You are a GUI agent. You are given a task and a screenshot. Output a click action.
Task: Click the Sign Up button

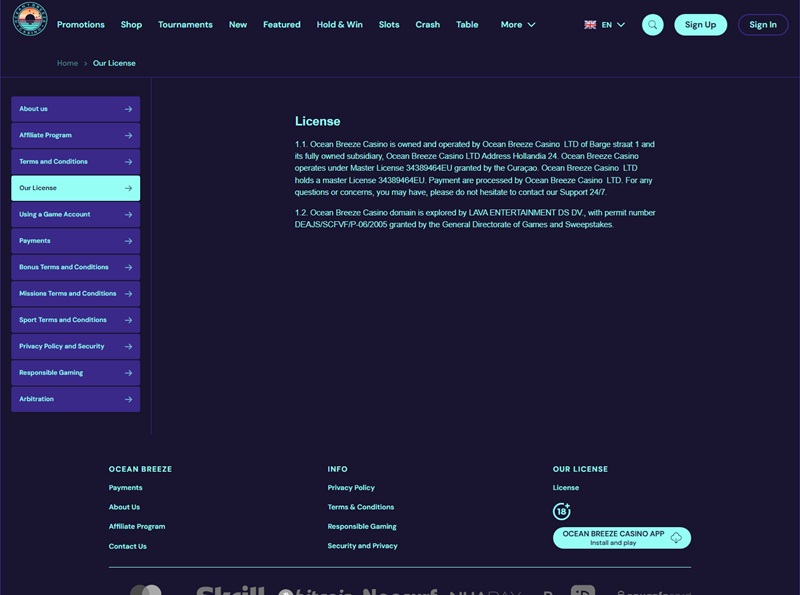click(x=701, y=24)
